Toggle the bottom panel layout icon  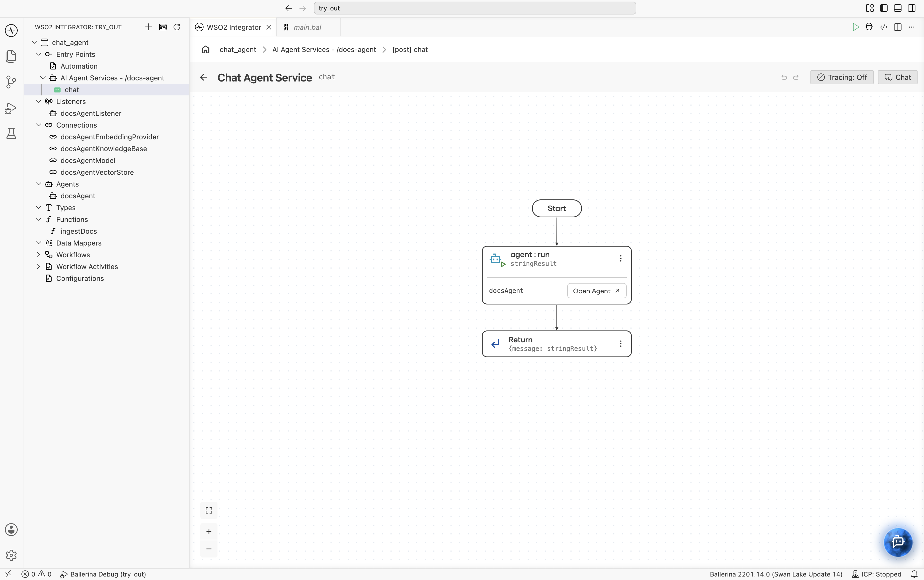[x=898, y=8]
